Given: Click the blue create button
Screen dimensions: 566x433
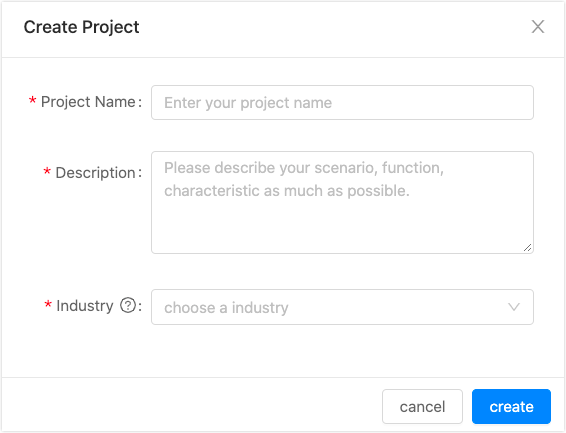Looking at the screenshot, I should [511, 406].
